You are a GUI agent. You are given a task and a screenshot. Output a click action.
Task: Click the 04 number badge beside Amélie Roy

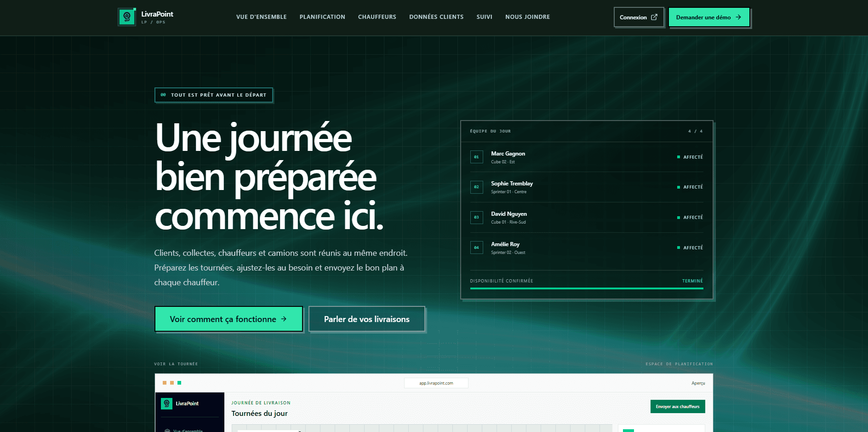(476, 248)
